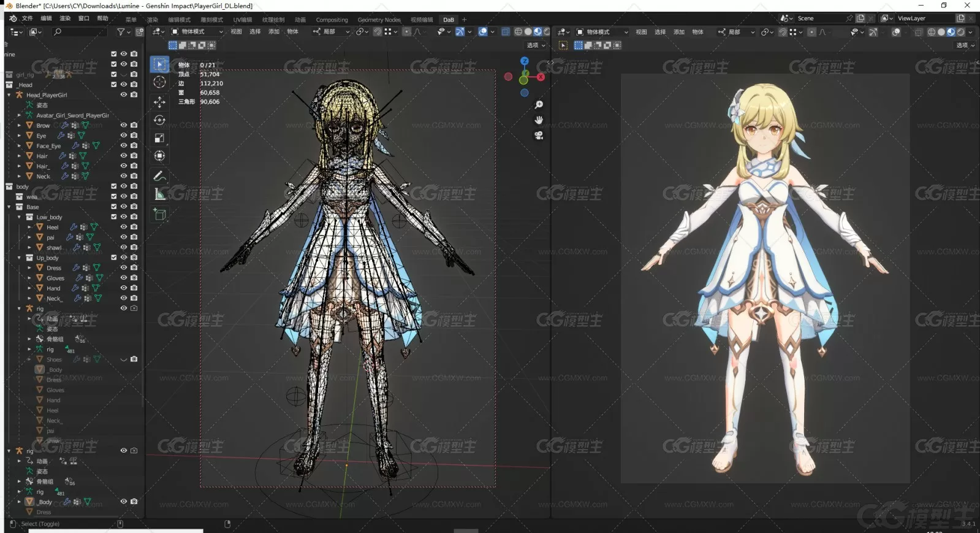Click the zoom magnifier viewport icon

tap(539, 105)
